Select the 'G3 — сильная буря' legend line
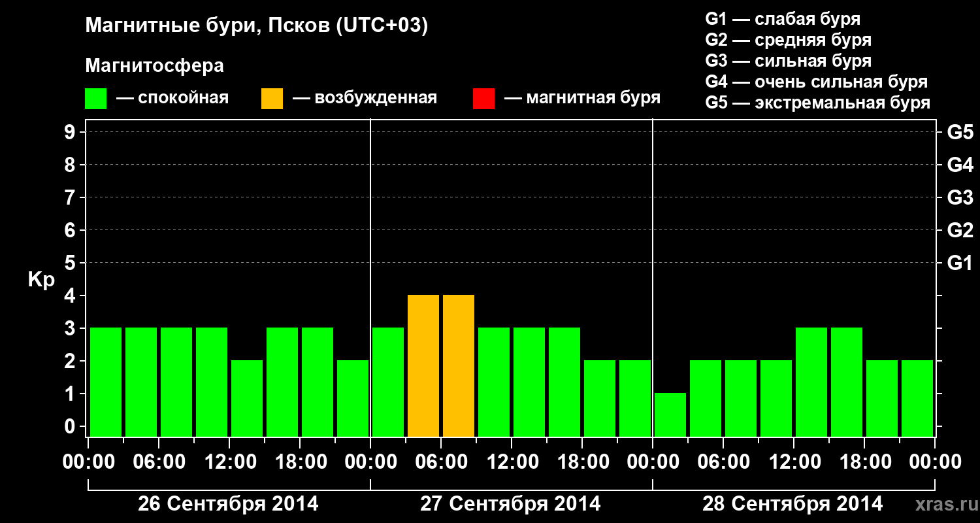The height and width of the screenshot is (523, 980). pyautogui.click(x=789, y=61)
